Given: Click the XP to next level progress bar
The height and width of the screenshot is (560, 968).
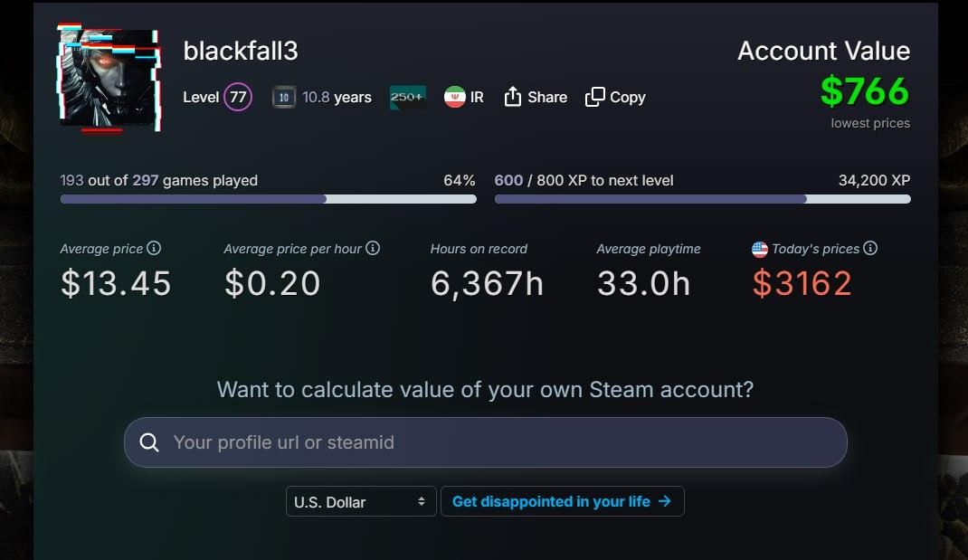Looking at the screenshot, I should [x=703, y=199].
